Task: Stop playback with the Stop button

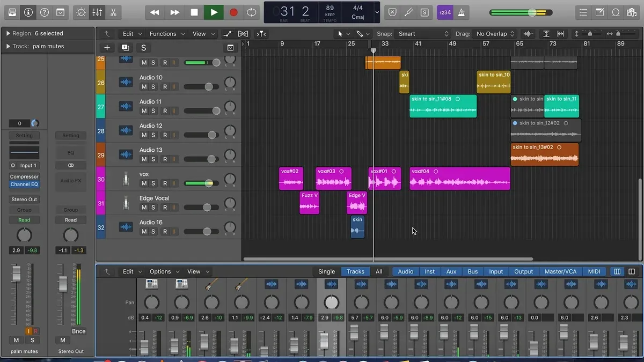Action: pos(194,12)
